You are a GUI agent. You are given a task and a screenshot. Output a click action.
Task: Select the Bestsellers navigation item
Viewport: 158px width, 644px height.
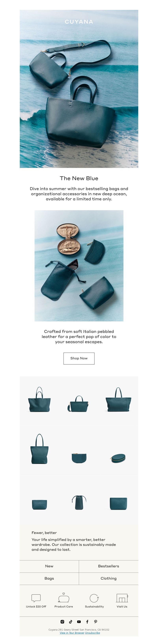(108, 566)
